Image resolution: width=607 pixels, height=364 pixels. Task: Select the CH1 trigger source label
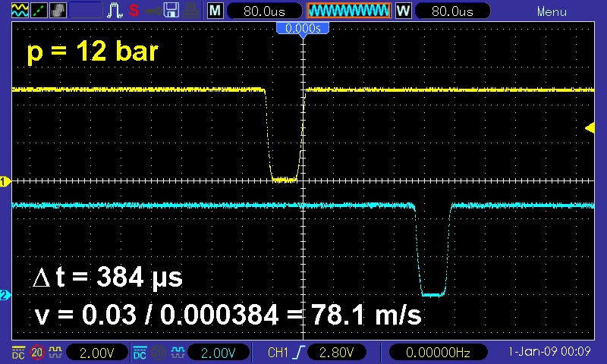[x=279, y=352]
